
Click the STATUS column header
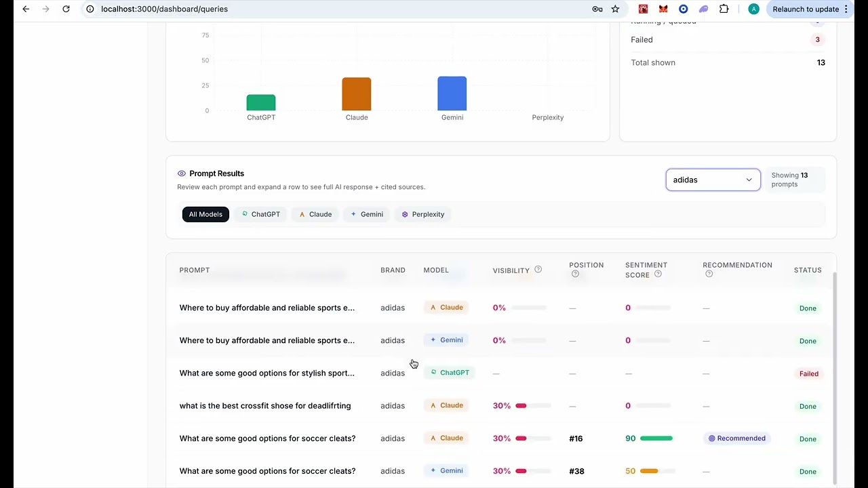(x=808, y=270)
